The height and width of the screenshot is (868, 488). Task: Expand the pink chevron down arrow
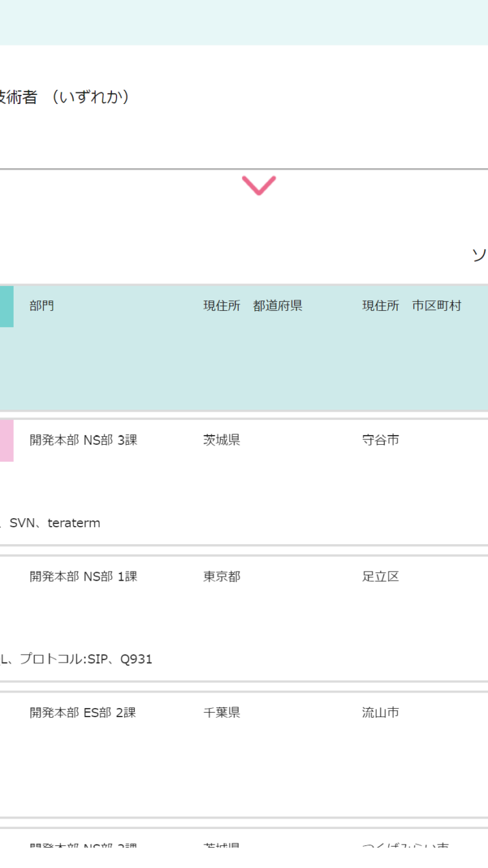pyautogui.click(x=259, y=185)
